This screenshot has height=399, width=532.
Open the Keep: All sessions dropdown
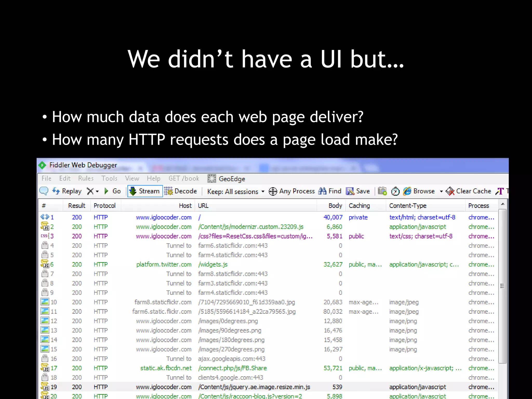[236, 192]
